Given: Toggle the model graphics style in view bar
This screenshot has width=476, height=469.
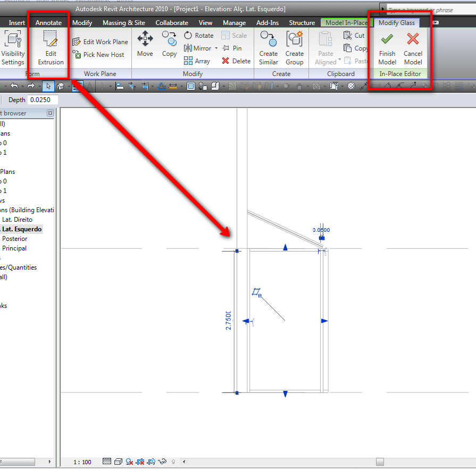Looking at the screenshot, I should pyautogui.click(x=119, y=462).
